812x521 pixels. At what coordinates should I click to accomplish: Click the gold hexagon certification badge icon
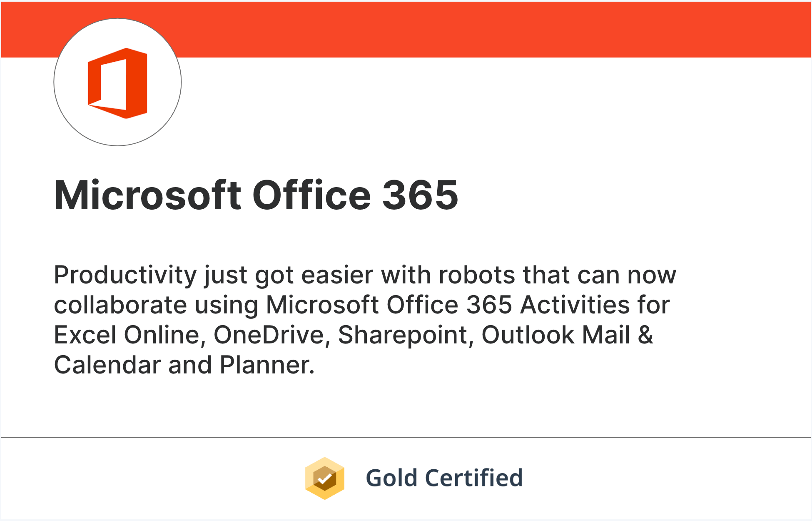325,478
